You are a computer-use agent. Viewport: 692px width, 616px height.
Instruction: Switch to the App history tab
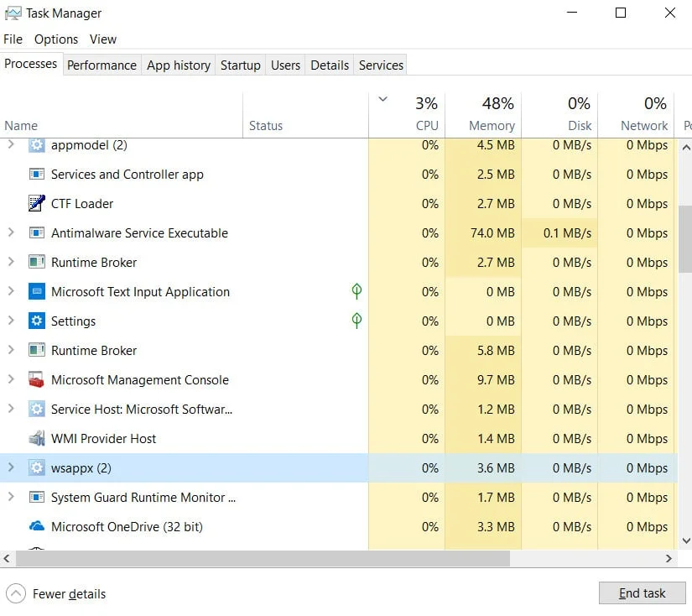179,65
